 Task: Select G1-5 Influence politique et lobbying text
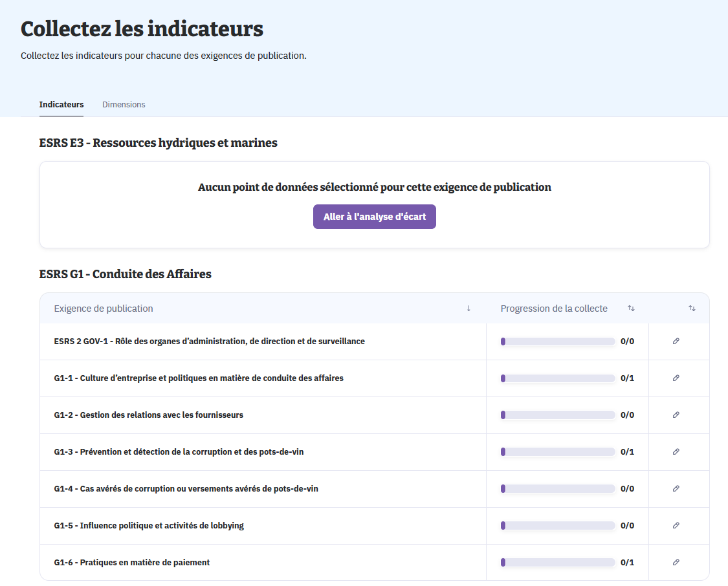coord(149,525)
